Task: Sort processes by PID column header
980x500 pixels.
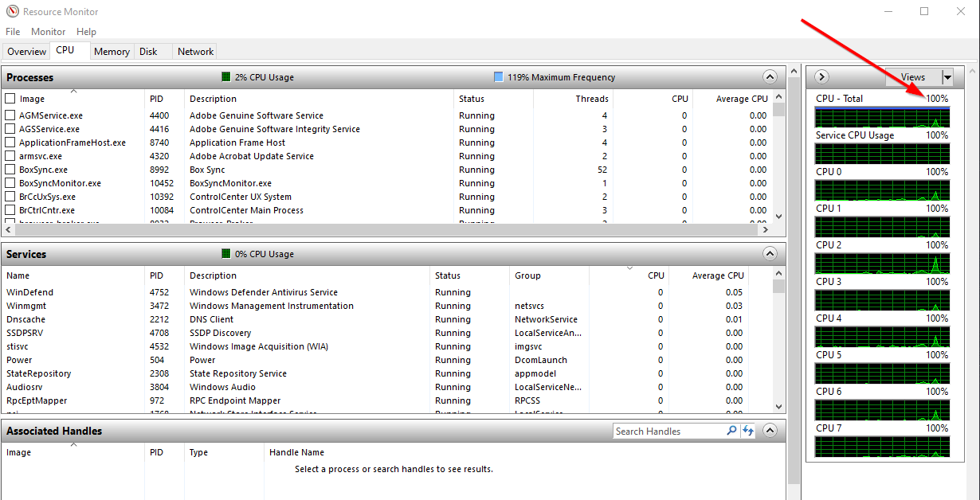Action: 164,99
